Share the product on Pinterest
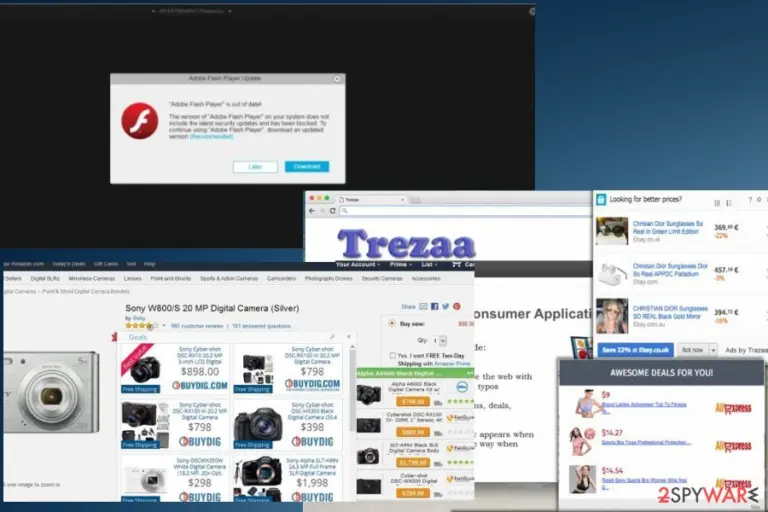The width and height of the screenshot is (768, 512). coord(457,307)
